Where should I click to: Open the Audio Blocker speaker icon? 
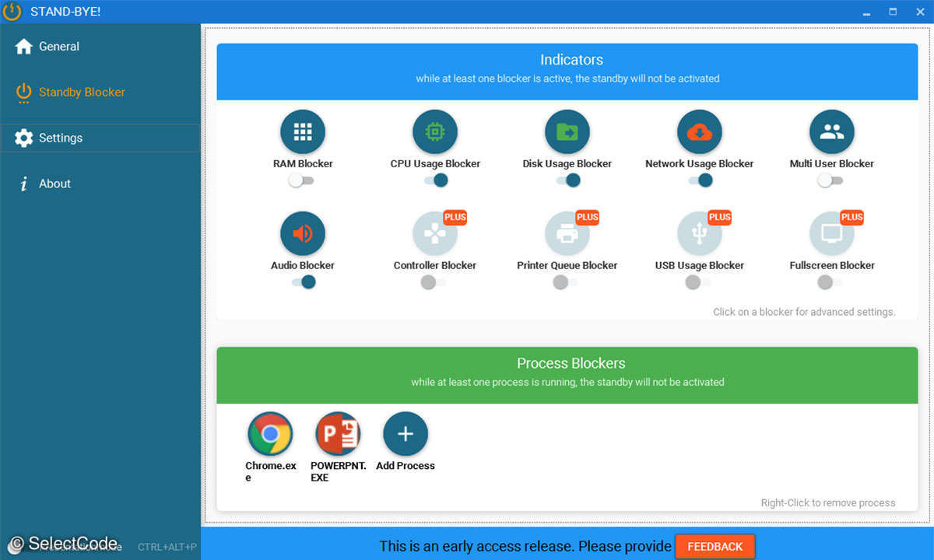click(x=303, y=233)
